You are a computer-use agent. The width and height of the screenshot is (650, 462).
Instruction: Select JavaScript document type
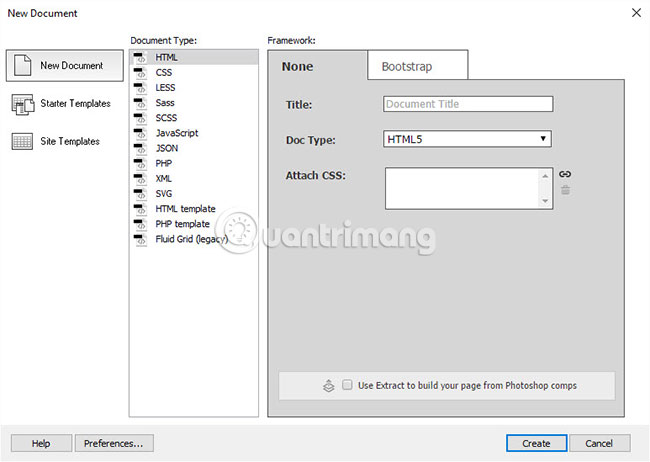[x=194, y=133]
